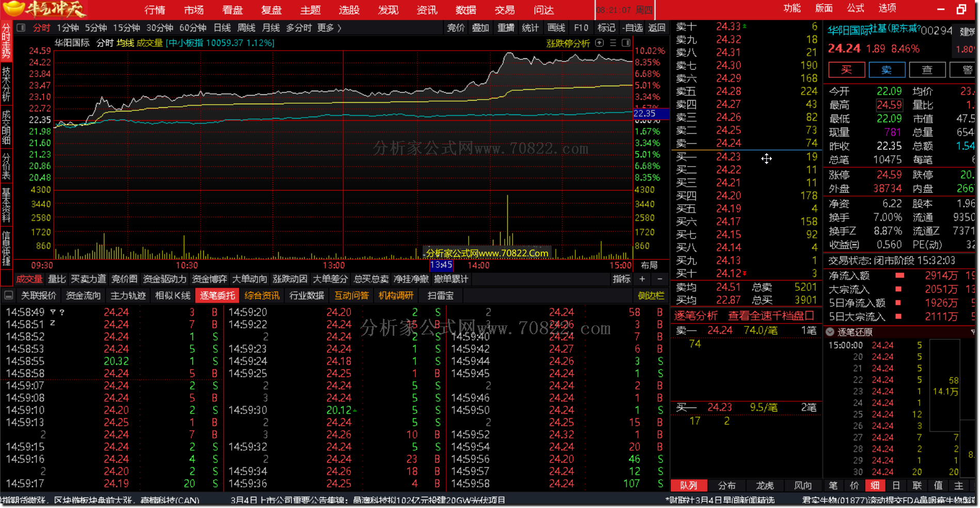980x508 pixels.
Task: Open the 查看全速千档盘口 link
Action: tap(771, 316)
